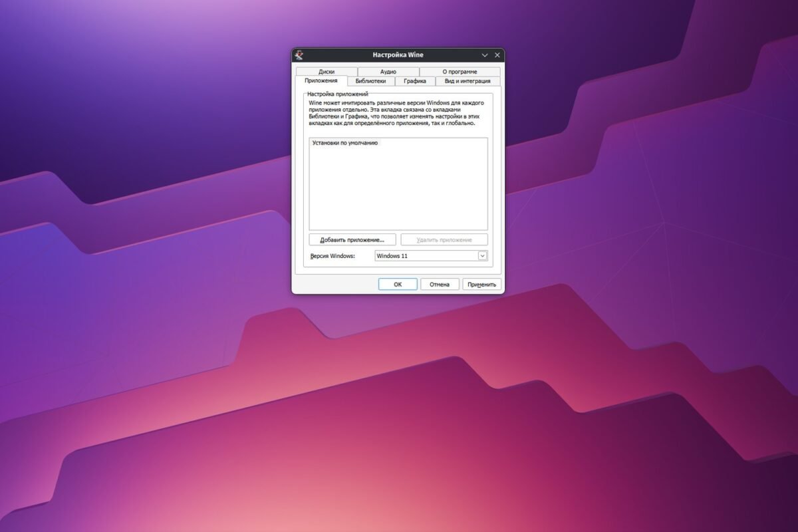The image size is (798, 532).
Task: Click the Отмена button
Action: 440,284
